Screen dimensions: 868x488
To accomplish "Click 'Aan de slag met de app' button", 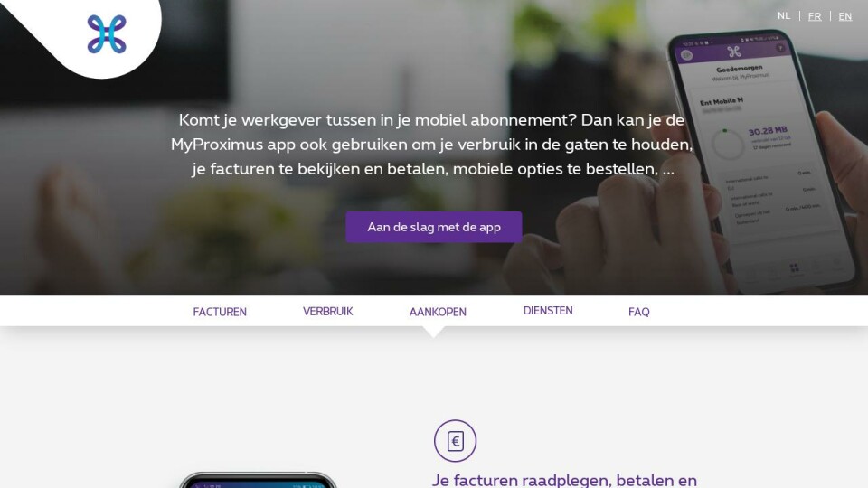I will click(434, 227).
